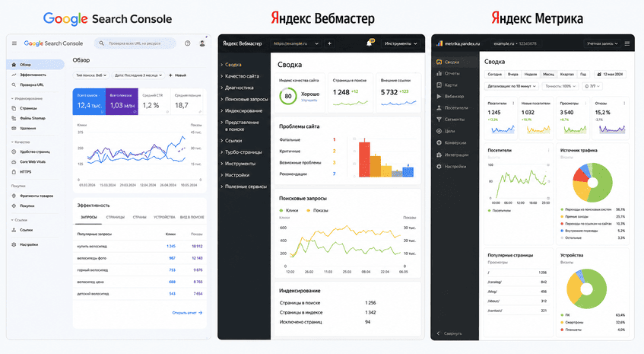Click the plus add-site button in Яндекс Вебмастер
Screen dimensions: 644x354
coord(329,43)
